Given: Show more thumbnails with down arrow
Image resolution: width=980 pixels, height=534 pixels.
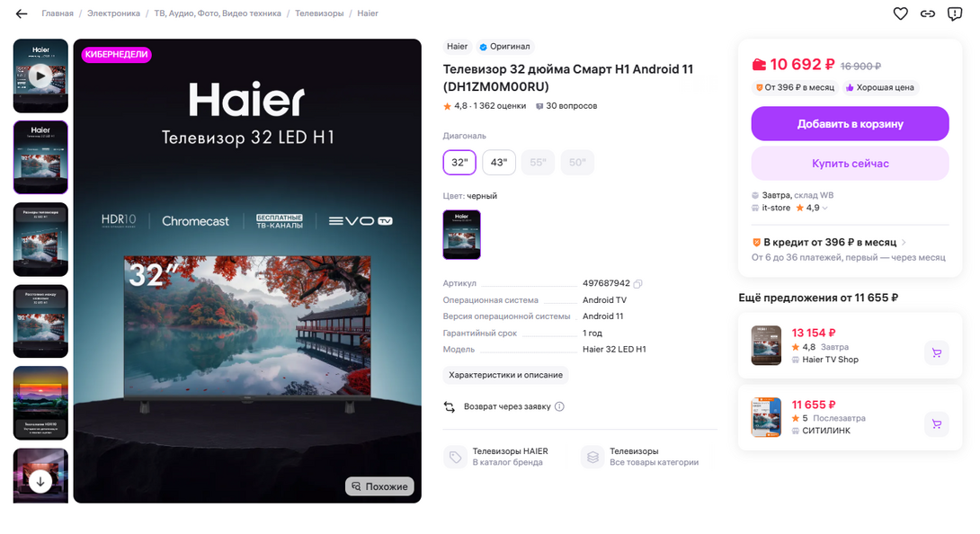Looking at the screenshot, I should click(x=40, y=482).
